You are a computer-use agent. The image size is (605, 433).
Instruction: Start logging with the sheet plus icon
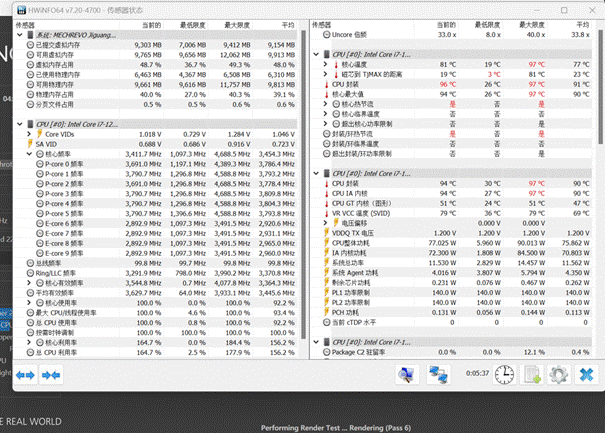point(532,374)
